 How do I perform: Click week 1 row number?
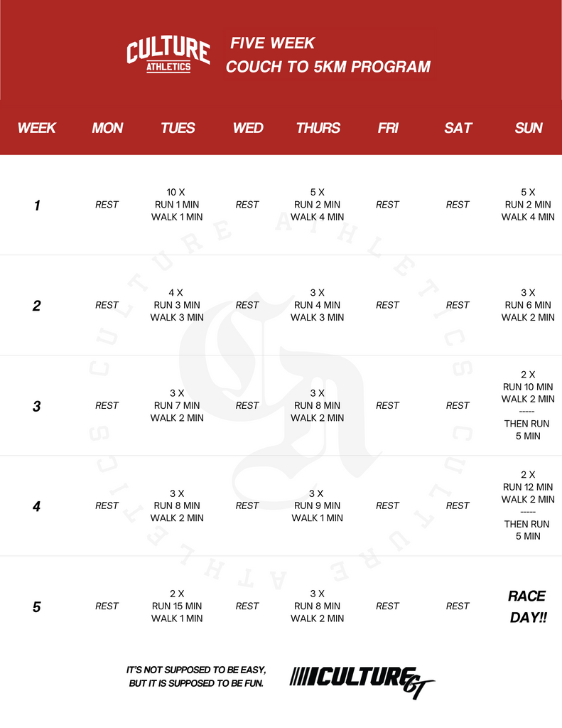point(37,205)
